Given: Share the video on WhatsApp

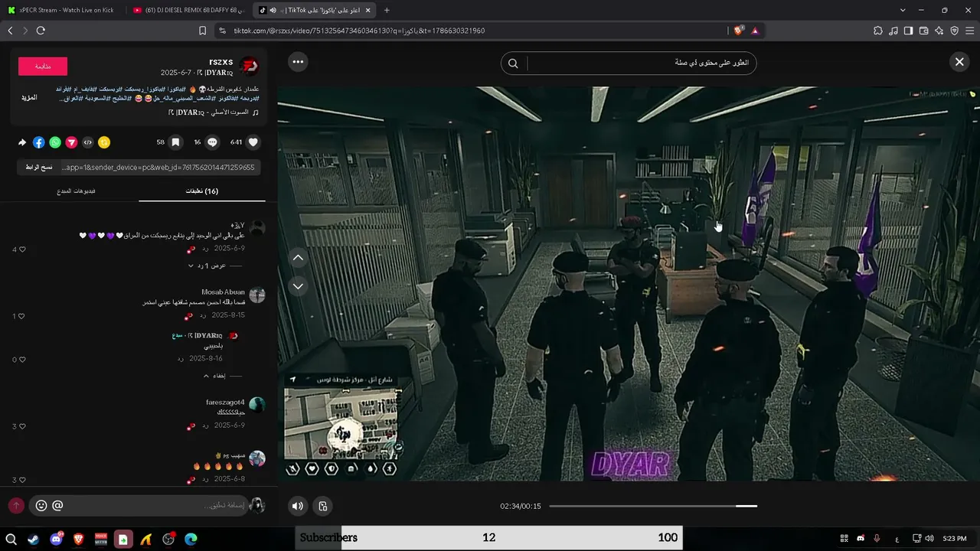Looking at the screenshot, I should (x=55, y=142).
